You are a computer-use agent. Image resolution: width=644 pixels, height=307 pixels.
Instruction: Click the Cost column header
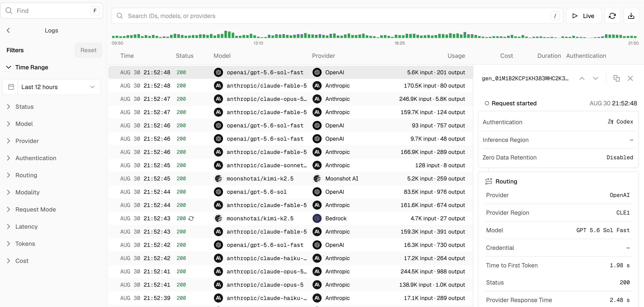click(x=506, y=56)
